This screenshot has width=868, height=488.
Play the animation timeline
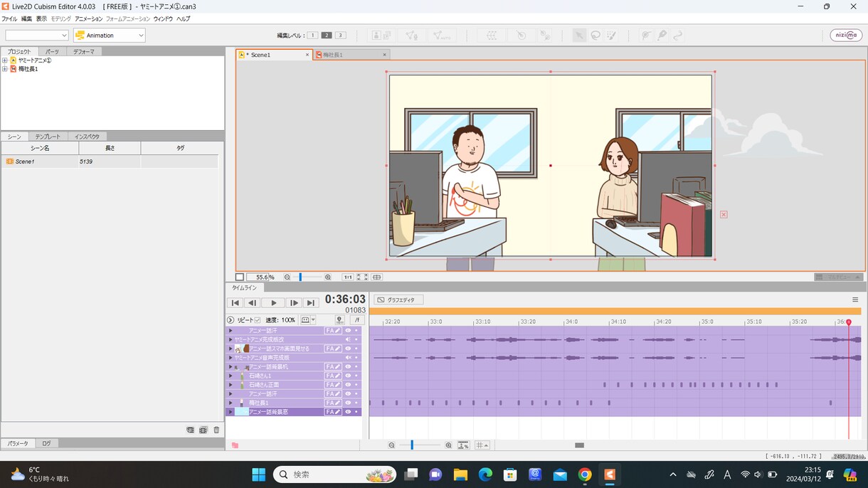[x=274, y=303]
